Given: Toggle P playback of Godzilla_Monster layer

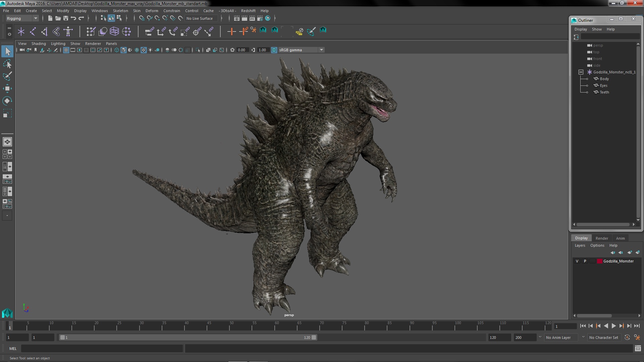Looking at the screenshot, I should tap(585, 261).
